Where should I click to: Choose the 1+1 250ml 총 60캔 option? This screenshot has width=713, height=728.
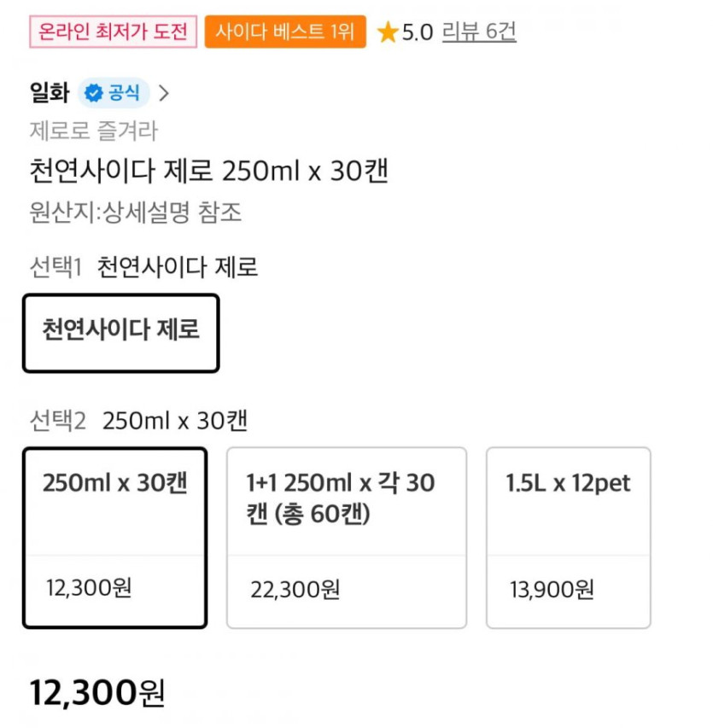(x=346, y=537)
